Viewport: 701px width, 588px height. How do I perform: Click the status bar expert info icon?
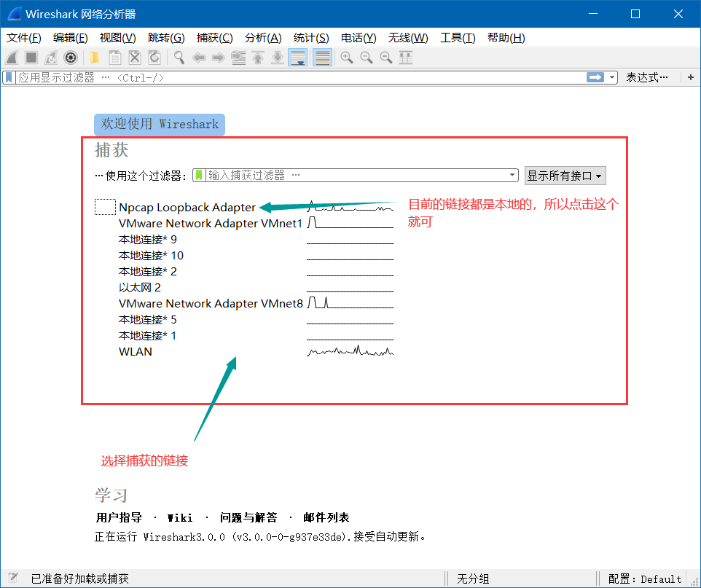13,578
